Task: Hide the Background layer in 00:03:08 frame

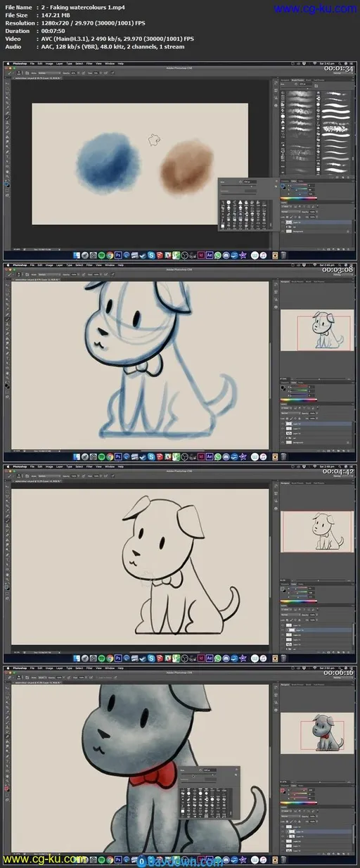Action: (x=283, y=442)
